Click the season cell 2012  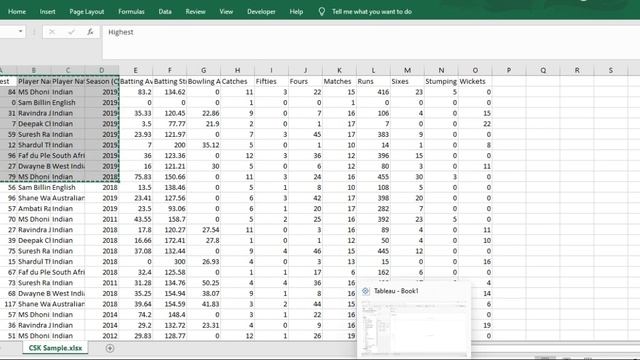102,336
